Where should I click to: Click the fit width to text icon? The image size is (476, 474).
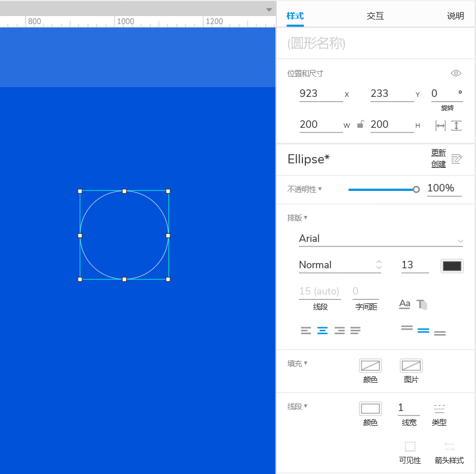tap(440, 126)
